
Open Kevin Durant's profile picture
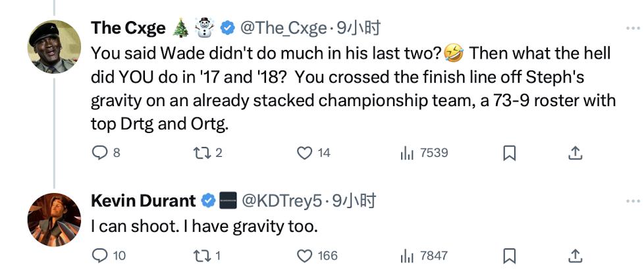click(54, 220)
